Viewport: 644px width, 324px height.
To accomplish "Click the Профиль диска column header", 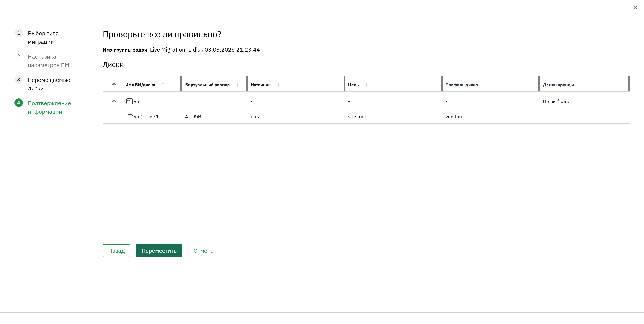I will point(461,85).
